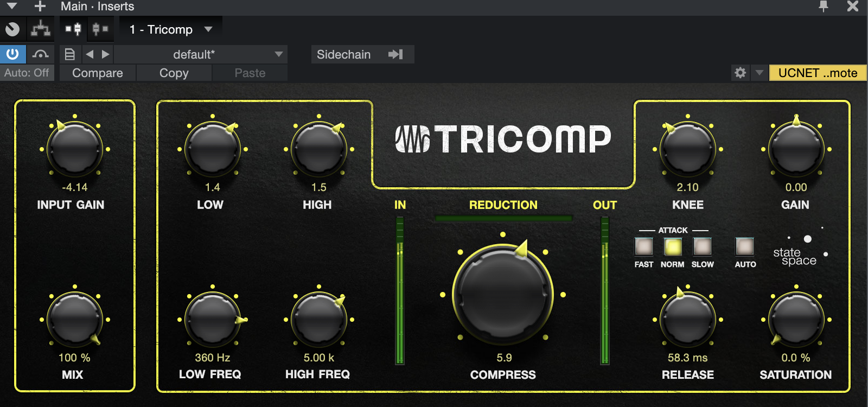This screenshot has height=407, width=868.
Task: Click the Input Gain knob
Action: click(75, 149)
